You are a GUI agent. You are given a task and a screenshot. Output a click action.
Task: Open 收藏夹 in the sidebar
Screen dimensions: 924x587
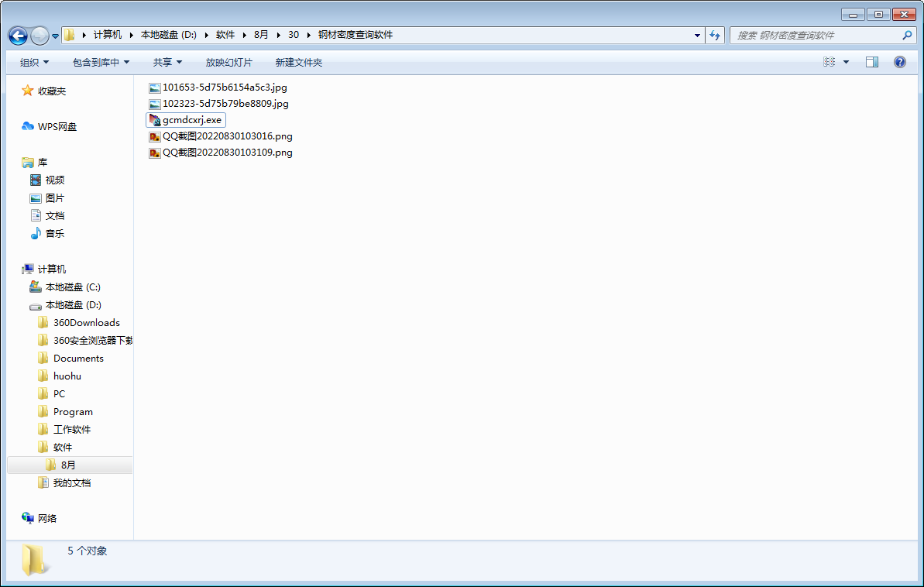[x=52, y=91]
